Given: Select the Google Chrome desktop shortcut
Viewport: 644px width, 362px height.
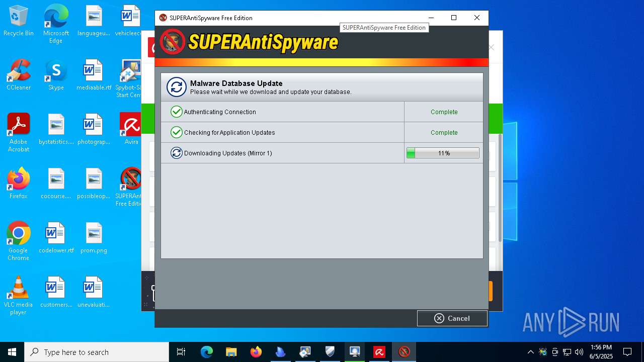Looking at the screenshot, I should [19, 241].
